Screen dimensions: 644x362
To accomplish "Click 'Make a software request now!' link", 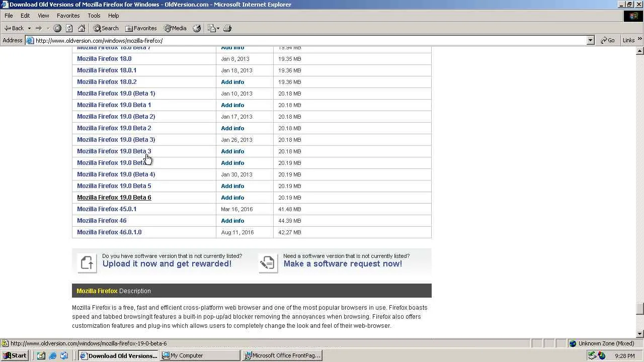I will coord(343,263).
